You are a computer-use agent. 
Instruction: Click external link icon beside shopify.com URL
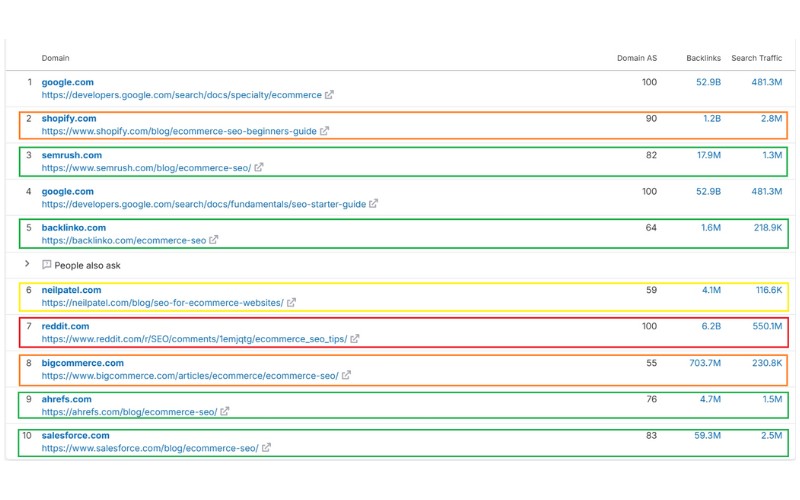click(x=324, y=131)
